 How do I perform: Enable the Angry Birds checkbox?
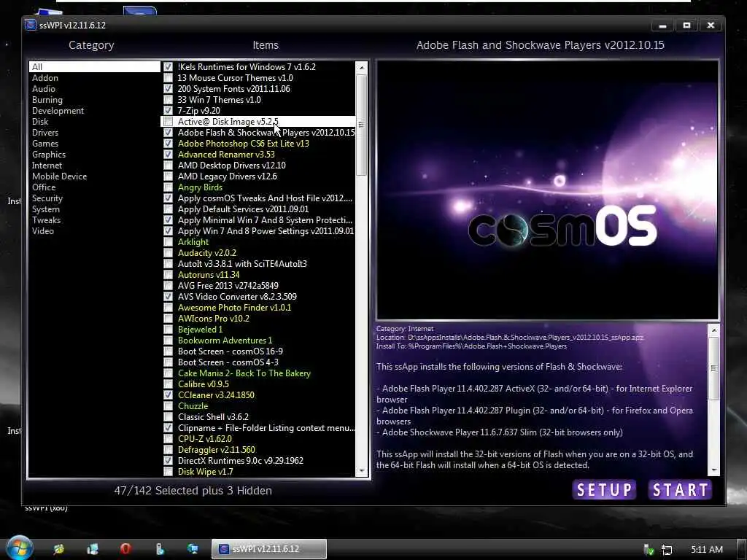[169, 187]
